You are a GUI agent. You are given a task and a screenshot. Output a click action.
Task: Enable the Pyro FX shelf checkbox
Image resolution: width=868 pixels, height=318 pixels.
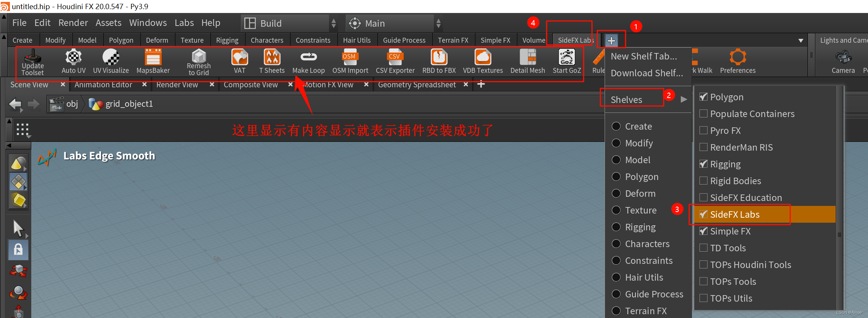coord(703,130)
